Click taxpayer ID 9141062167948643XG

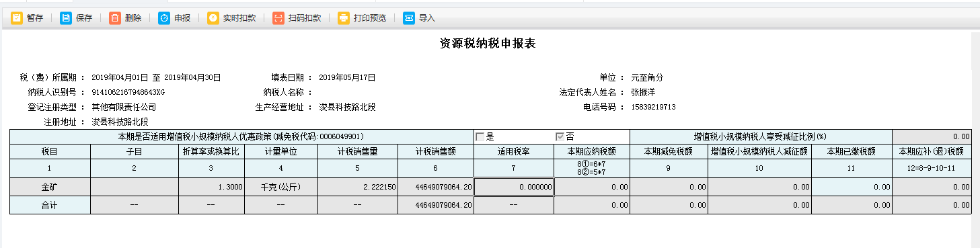pyautogui.click(x=128, y=92)
